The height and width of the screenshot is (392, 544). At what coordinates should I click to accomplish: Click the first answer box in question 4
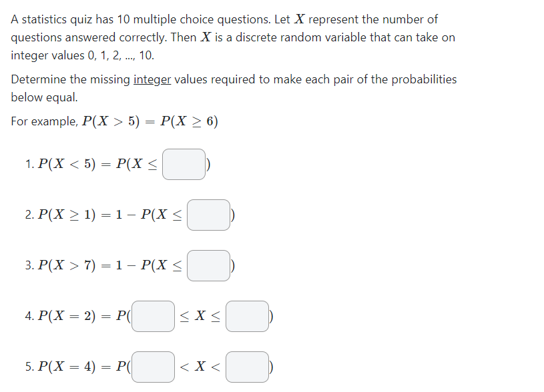point(153,316)
